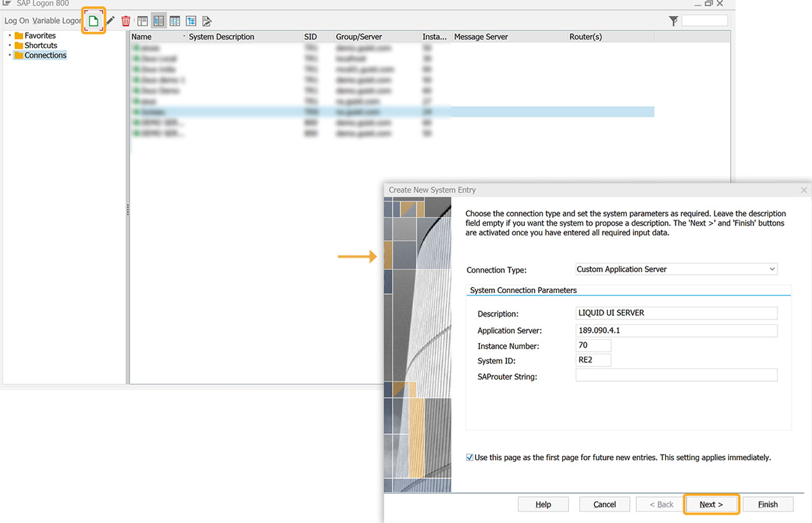Click the 'System Connection Parameters' heading
Screen dimensions: 812x523
pyautogui.click(x=524, y=290)
